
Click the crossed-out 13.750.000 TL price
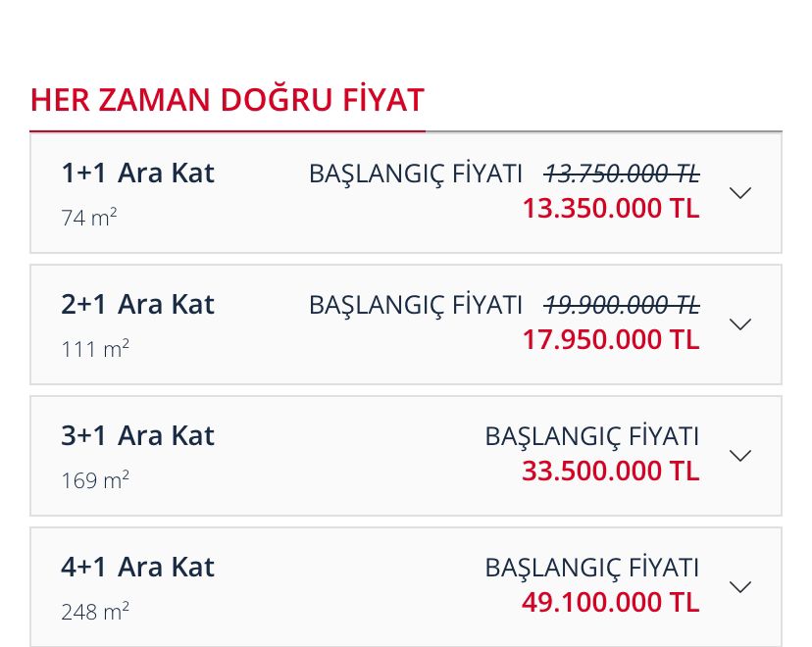coord(622,174)
